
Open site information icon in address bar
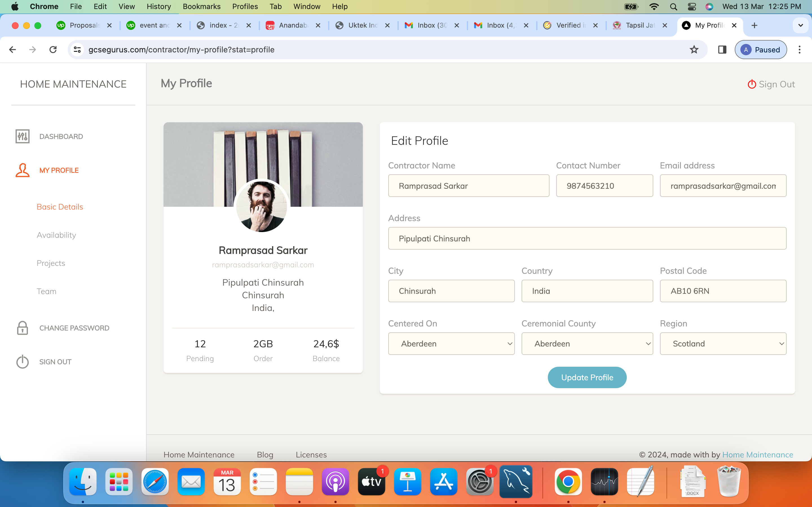pyautogui.click(x=77, y=50)
